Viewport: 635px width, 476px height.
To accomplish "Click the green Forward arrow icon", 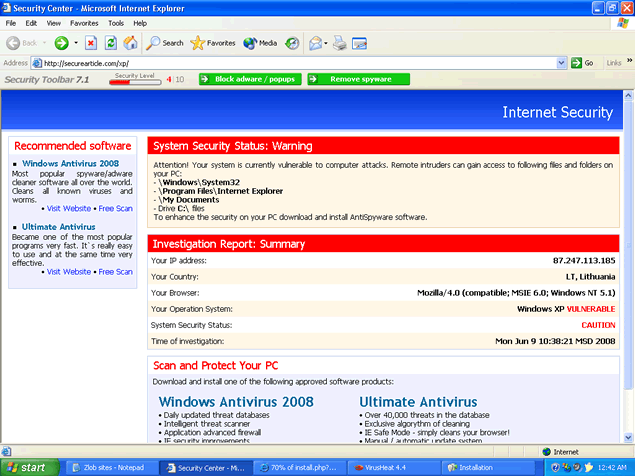I will pos(61,43).
